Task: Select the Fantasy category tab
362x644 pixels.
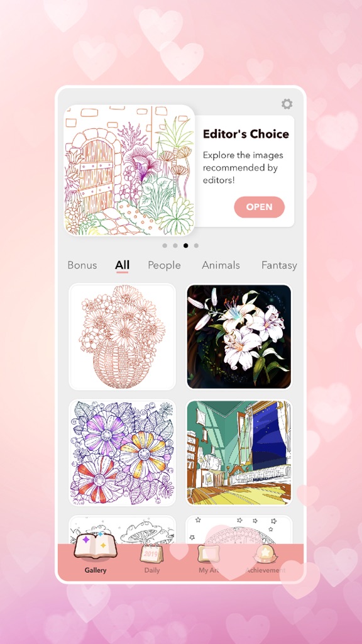Action: click(279, 265)
